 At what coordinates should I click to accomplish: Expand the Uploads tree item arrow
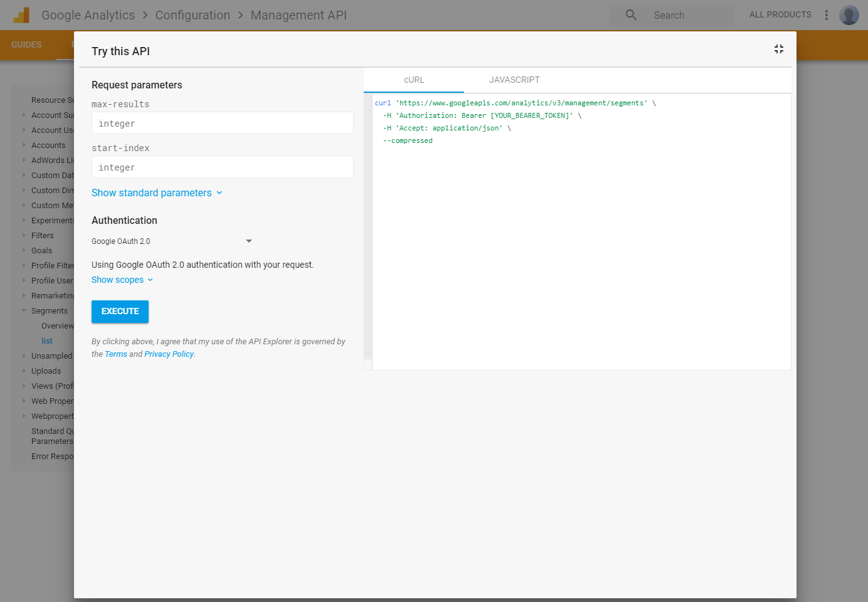pyautogui.click(x=24, y=371)
